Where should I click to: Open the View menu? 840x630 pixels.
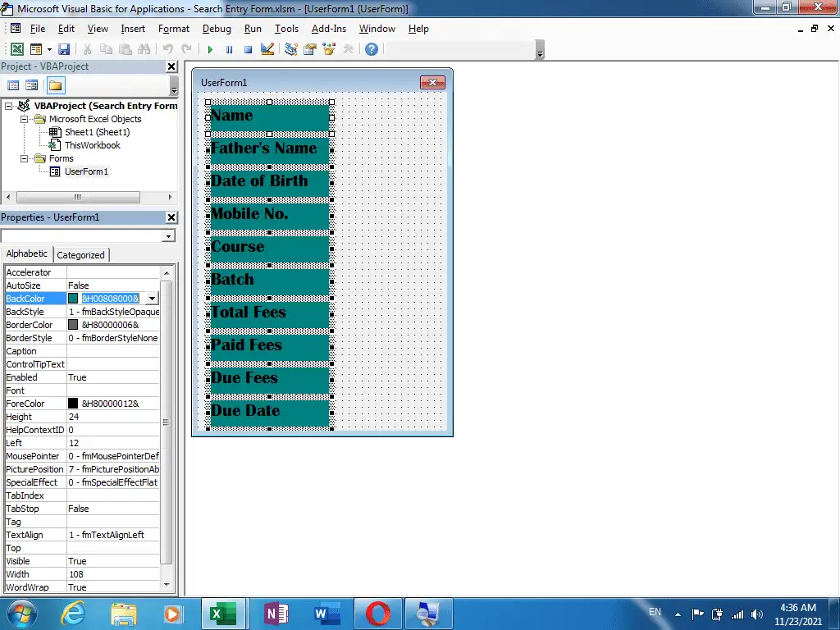(98, 29)
